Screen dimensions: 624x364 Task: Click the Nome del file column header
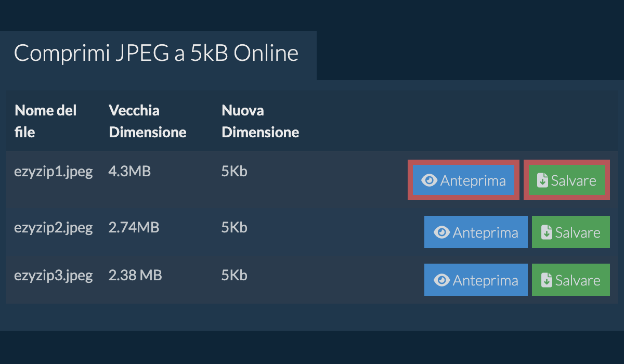[x=46, y=121]
